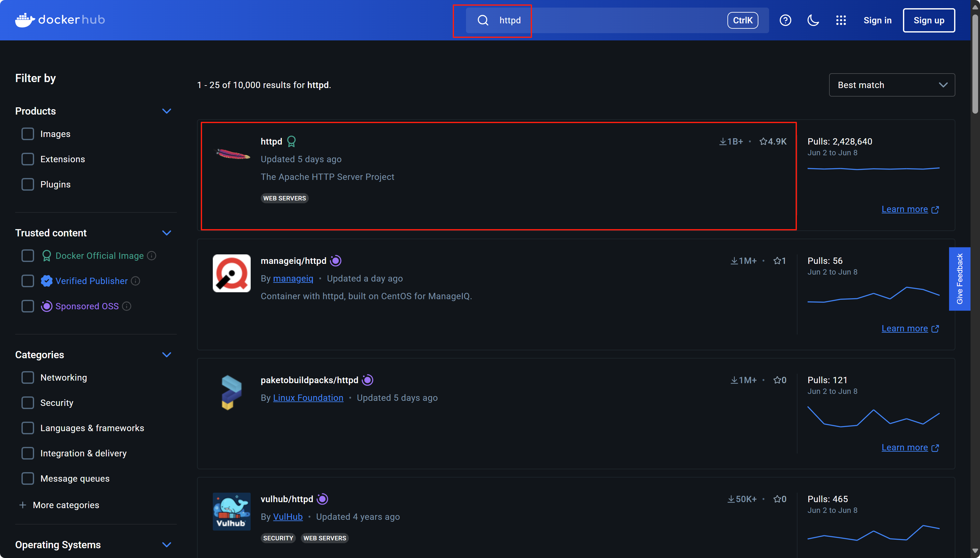The image size is (980, 558).
Task: Click Sponsored OSS badge next to manageiq/httpd
Action: coord(336,261)
